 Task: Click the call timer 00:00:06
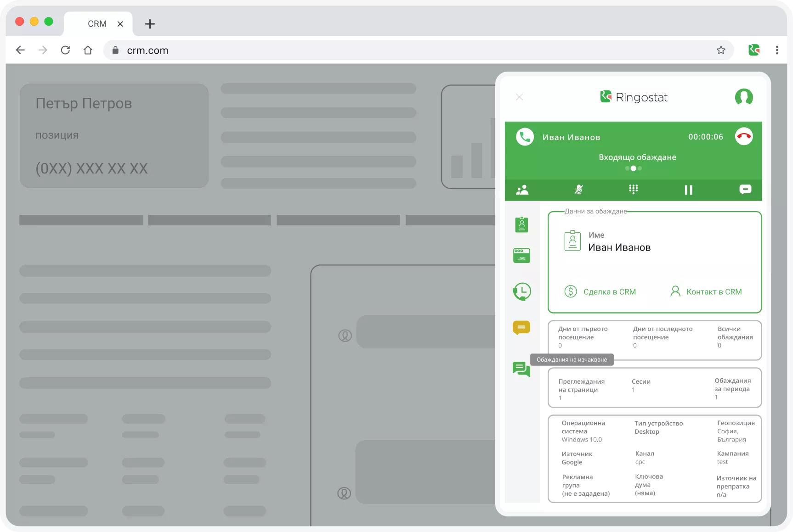pos(706,137)
